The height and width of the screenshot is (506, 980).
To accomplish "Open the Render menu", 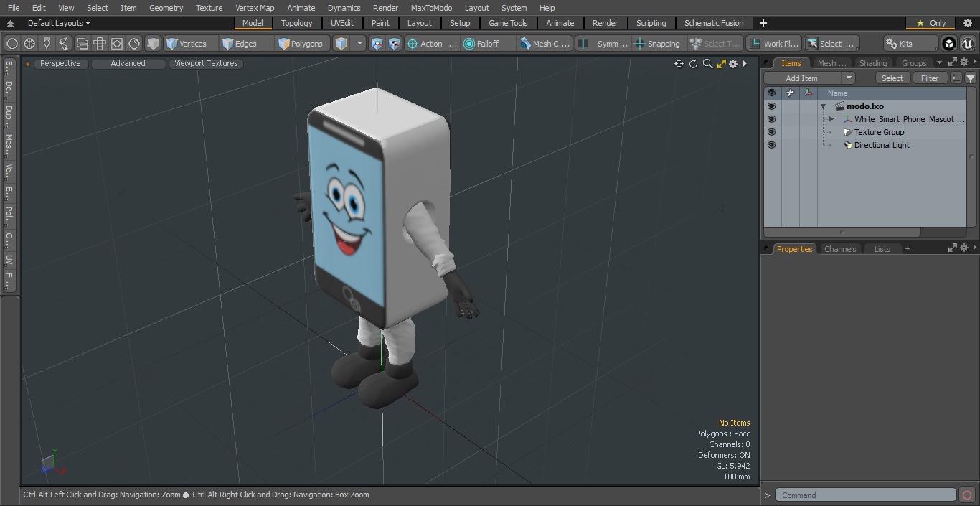I will 385,8.
